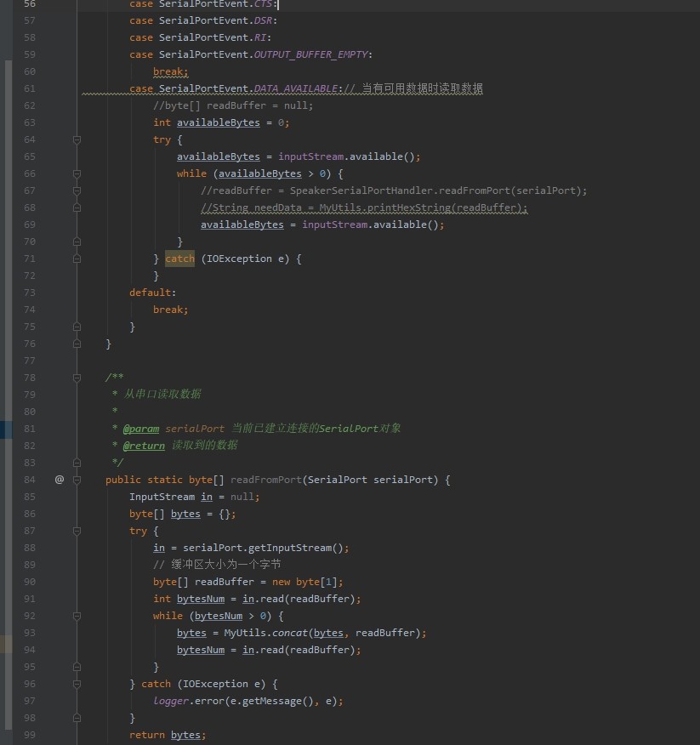700x745 pixels.
Task: Click the change marker beside line 93
Action: click(6, 644)
